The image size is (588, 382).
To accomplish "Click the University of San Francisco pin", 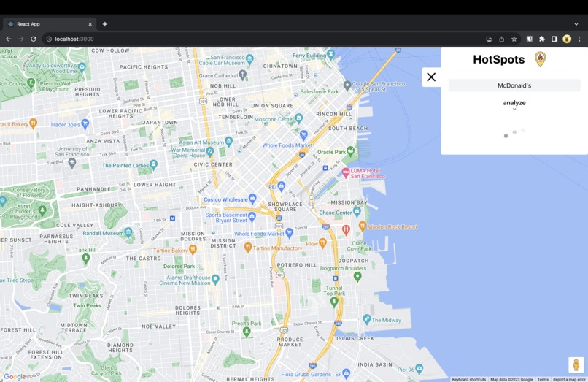I will click(x=72, y=163).
